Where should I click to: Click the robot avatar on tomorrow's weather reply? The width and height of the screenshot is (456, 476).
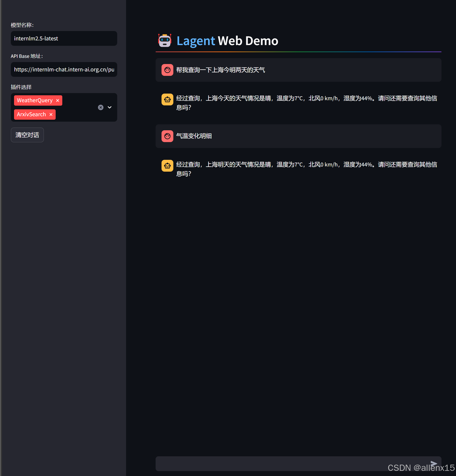click(167, 165)
